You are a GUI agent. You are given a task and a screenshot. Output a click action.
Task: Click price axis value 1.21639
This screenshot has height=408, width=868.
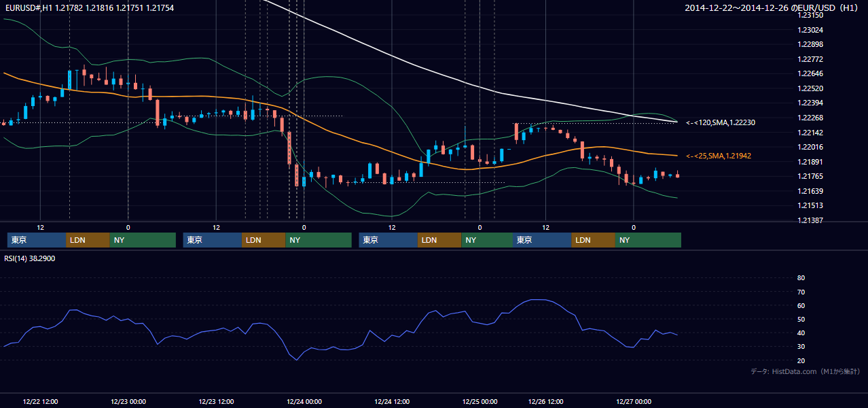810,191
